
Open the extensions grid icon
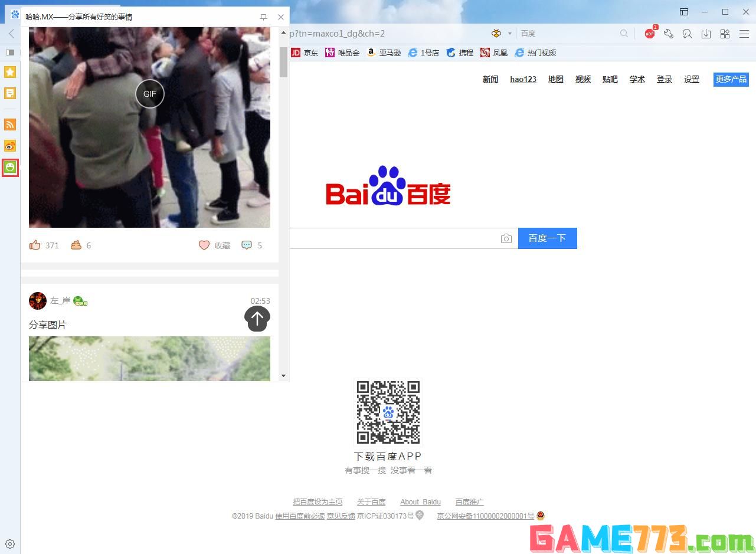[725, 34]
